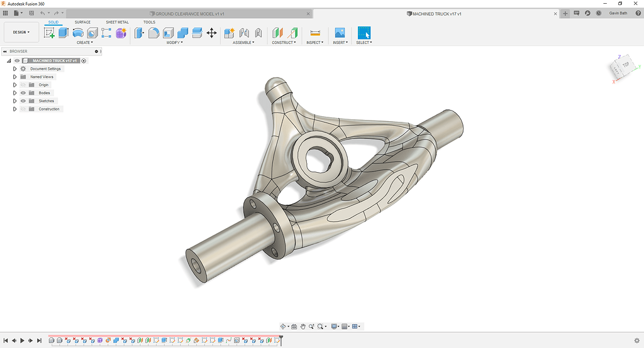Activate the Move/Copy arrows tool
This screenshot has height=348, width=644.
(211, 33)
